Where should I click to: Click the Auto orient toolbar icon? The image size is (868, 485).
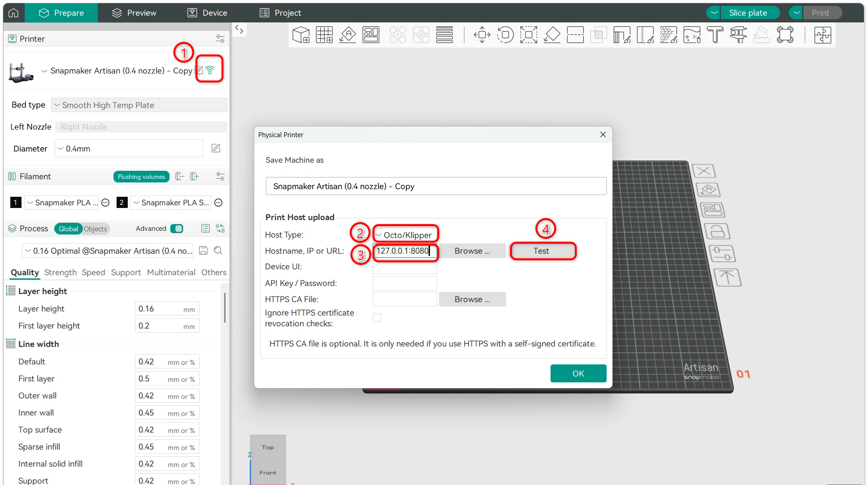click(348, 35)
